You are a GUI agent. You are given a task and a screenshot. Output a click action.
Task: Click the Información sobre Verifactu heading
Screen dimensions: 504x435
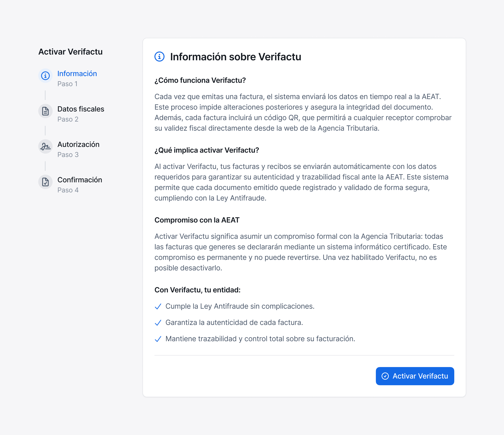point(236,57)
